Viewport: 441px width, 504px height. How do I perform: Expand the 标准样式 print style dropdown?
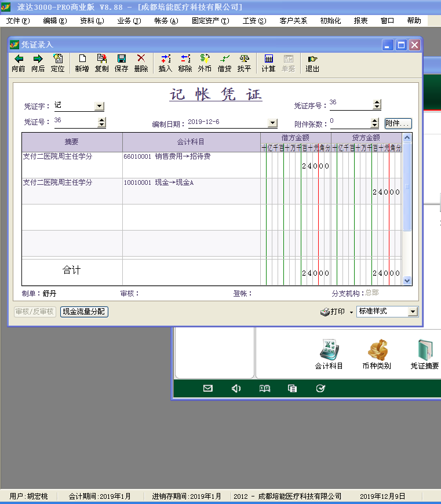412,312
